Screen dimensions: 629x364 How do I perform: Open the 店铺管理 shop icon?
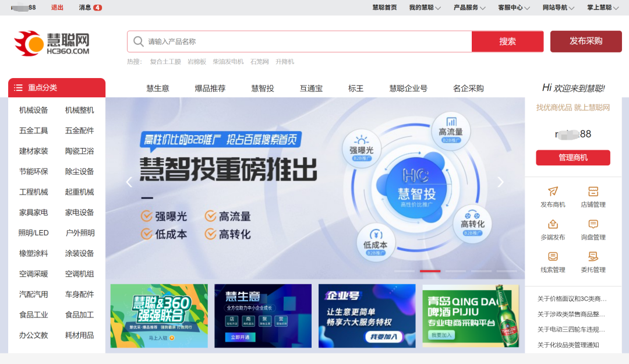coord(593,191)
